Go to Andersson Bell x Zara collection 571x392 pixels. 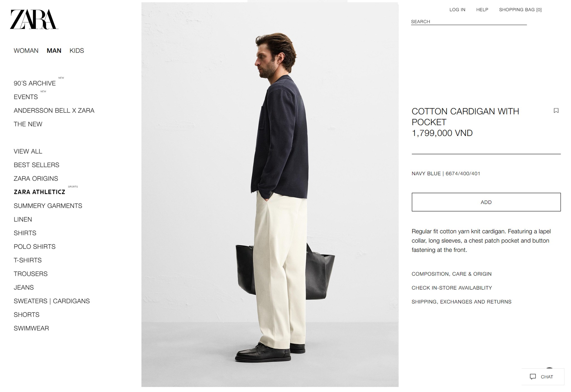(54, 111)
